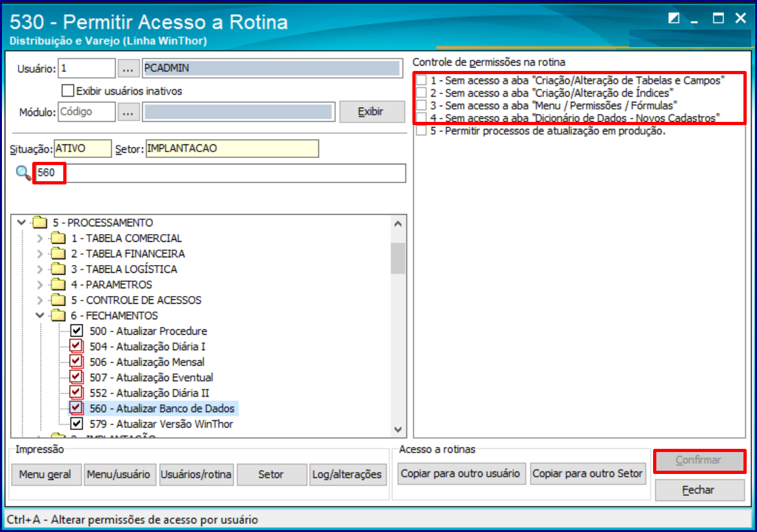Click the Setor field showing IMPLANTACAO
The image size is (757, 532).
[232, 148]
